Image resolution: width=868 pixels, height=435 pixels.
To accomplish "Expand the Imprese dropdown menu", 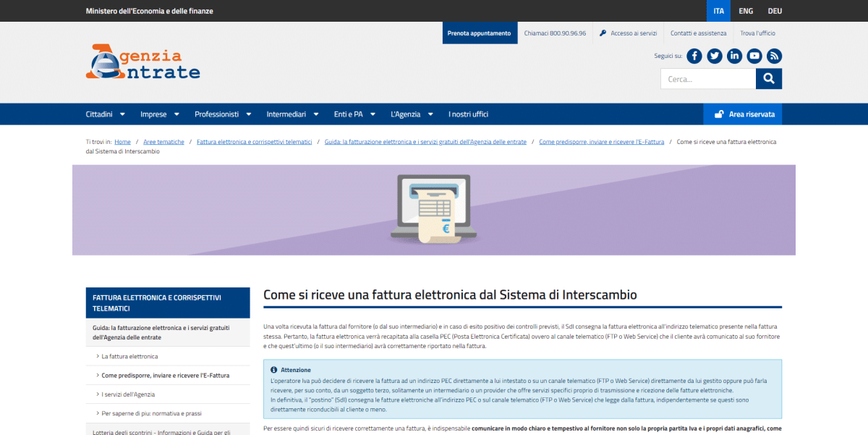I will point(160,114).
